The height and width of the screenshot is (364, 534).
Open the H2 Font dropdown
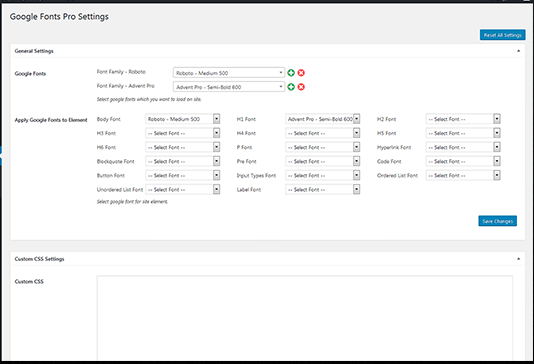[x=463, y=119]
